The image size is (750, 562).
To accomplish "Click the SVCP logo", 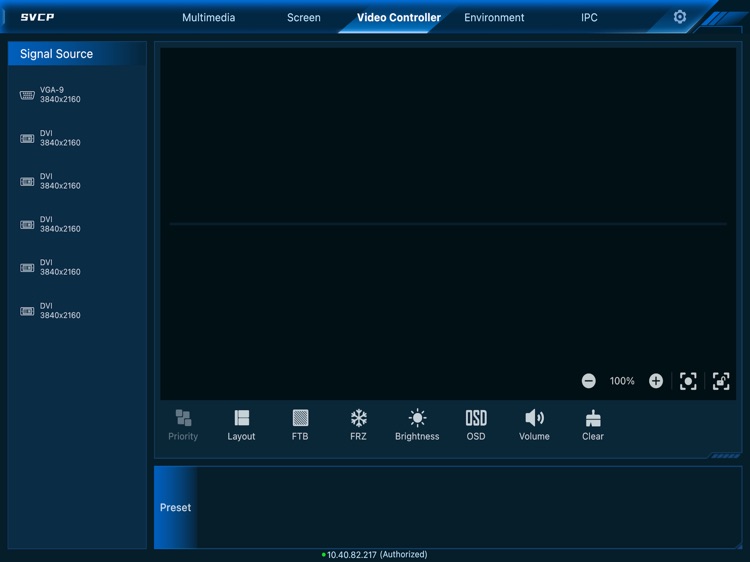I will point(37,17).
